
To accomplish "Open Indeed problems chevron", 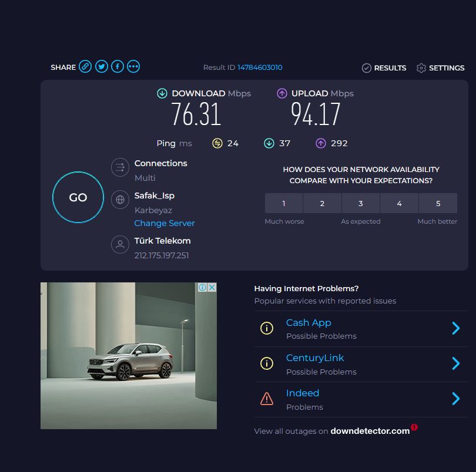I will coord(455,399).
